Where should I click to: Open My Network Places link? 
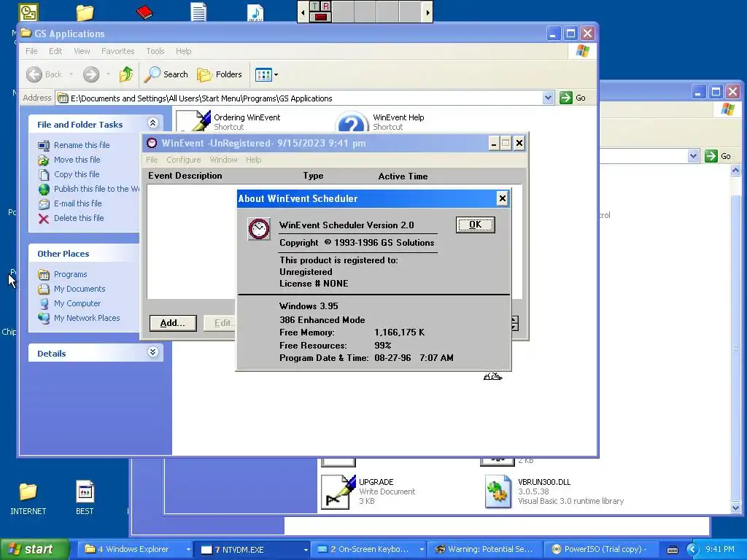87,318
